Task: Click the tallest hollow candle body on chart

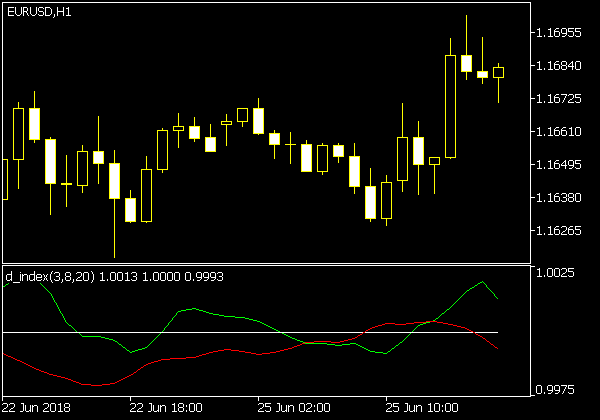Action: click(x=450, y=106)
